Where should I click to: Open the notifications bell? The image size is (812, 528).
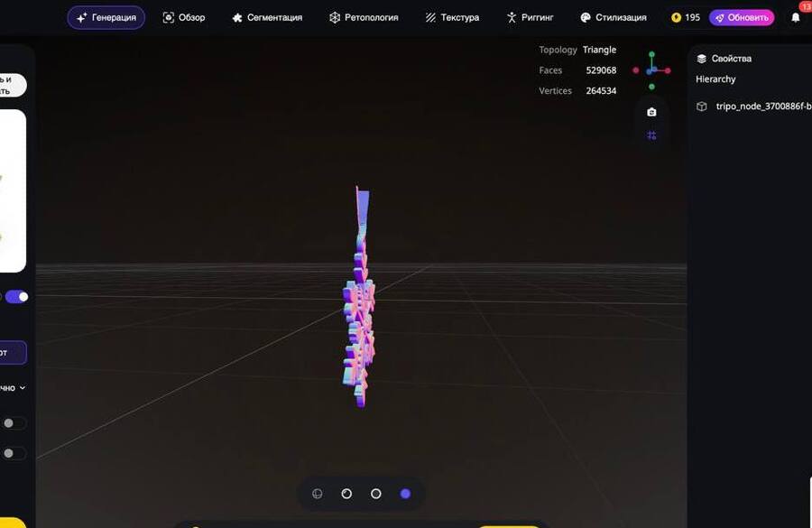click(x=796, y=18)
